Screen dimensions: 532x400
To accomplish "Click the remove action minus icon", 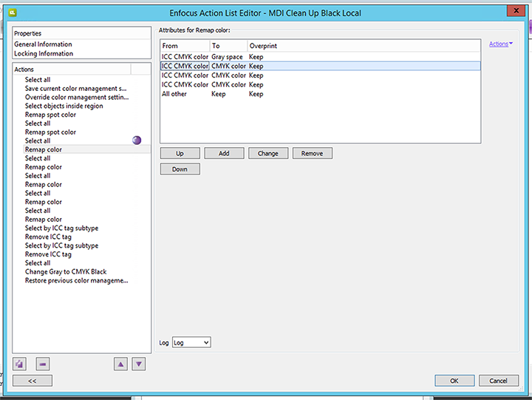I will click(42, 364).
